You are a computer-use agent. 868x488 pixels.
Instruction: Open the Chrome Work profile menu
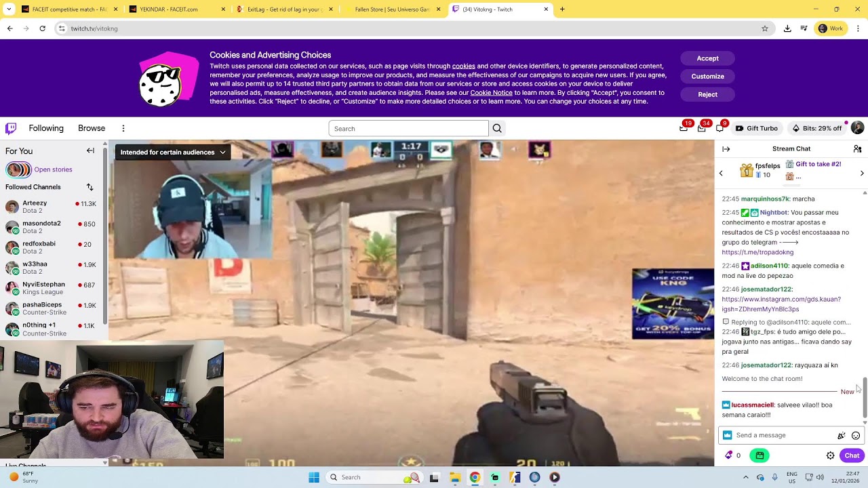pos(831,28)
